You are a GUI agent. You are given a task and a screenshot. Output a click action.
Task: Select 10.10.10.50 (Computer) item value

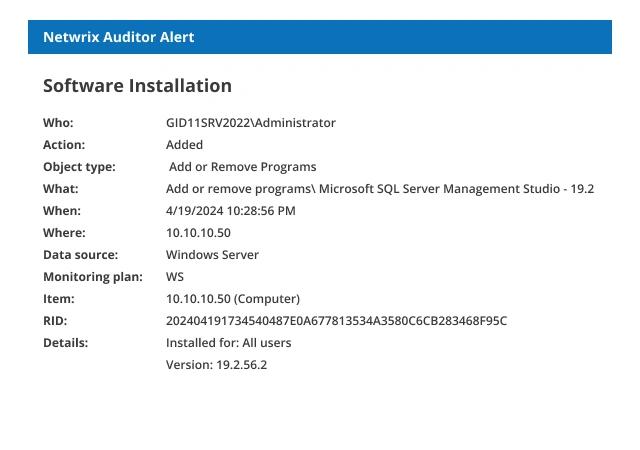[233, 299]
